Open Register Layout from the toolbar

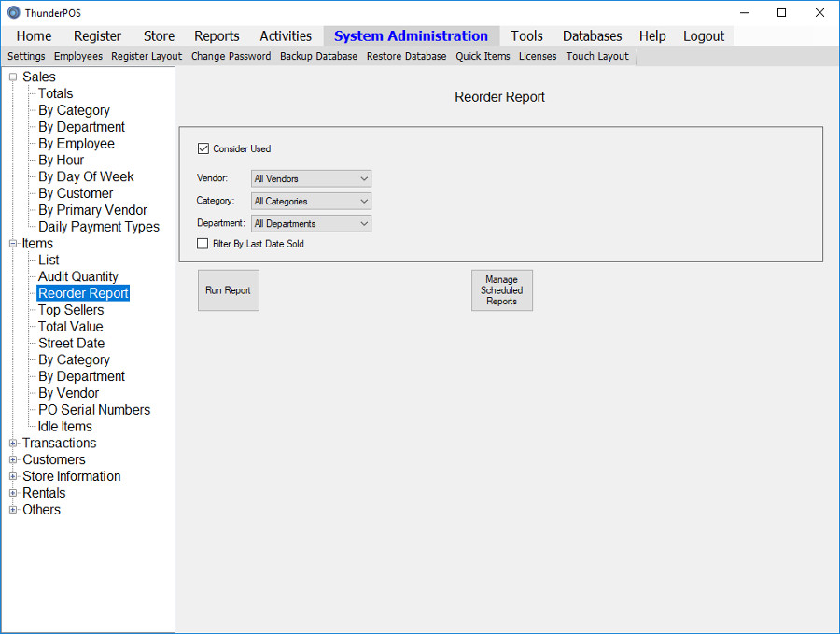pos(147,56)
